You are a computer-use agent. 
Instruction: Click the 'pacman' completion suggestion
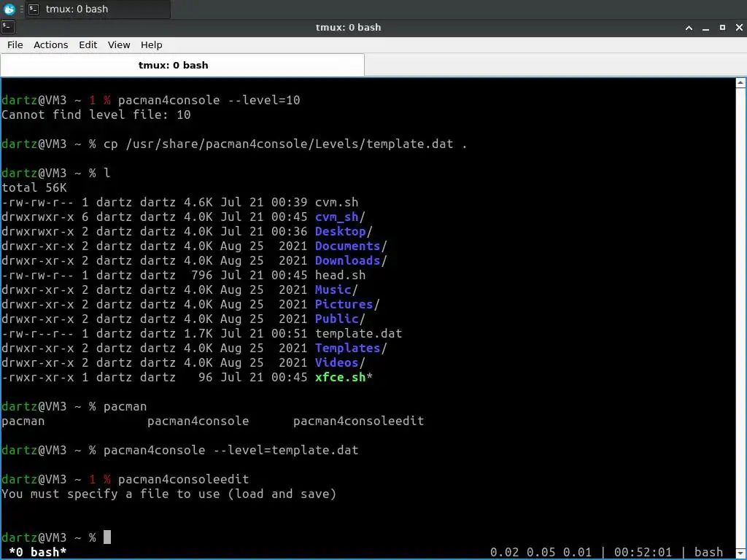click(x=23, y=421)
